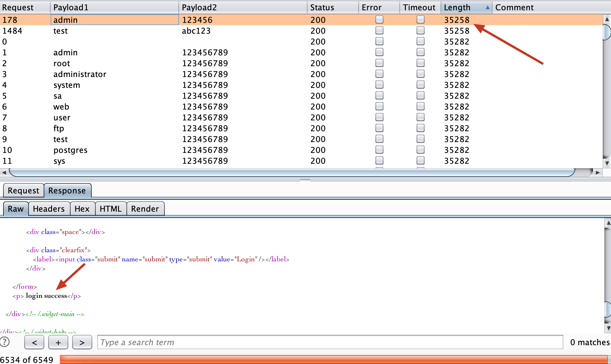The image size is (611, 364).
Task: Focus the search term input field
Action: (x=330, y=342)
